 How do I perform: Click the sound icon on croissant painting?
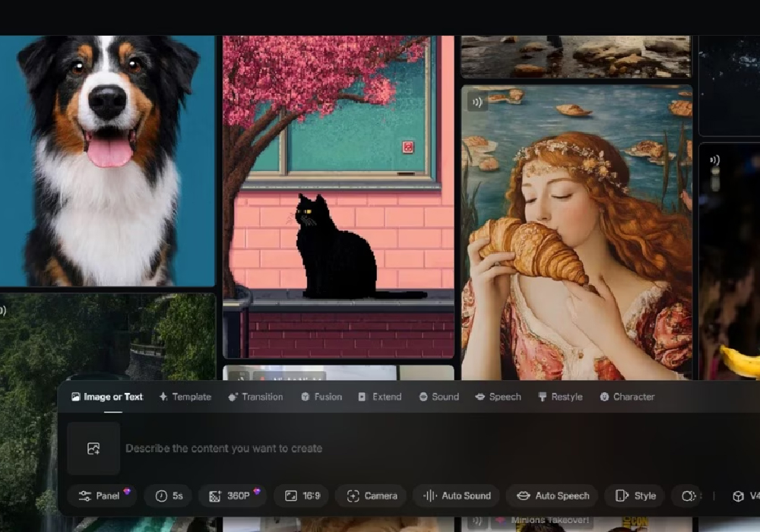click(477, 102)
